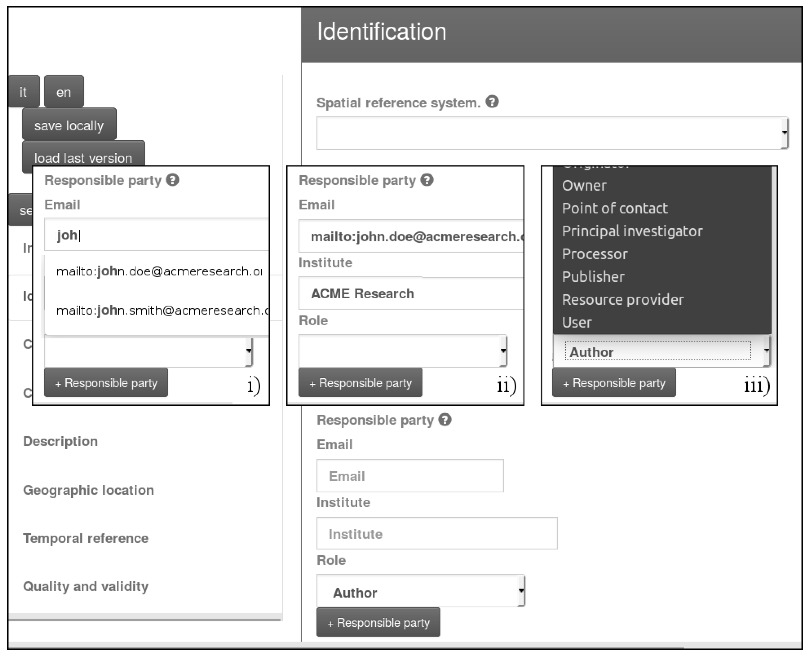Choose john.doe email autocomplete suggestion
This screenshot has width=812, height=657.
[x=157, y=271]
